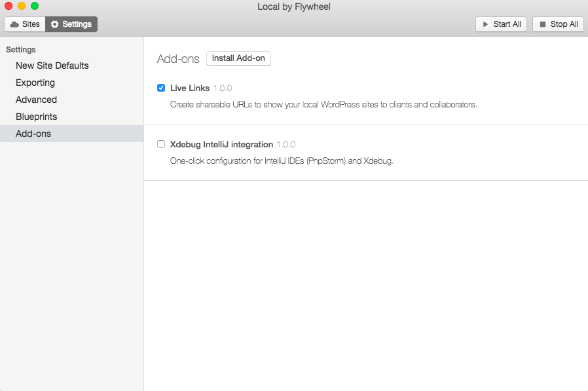588x391 pixels.
Task: Enable the Xdebug IntelliJ integration checkbox
Action: pyautogui.click(x=161, y=144)
